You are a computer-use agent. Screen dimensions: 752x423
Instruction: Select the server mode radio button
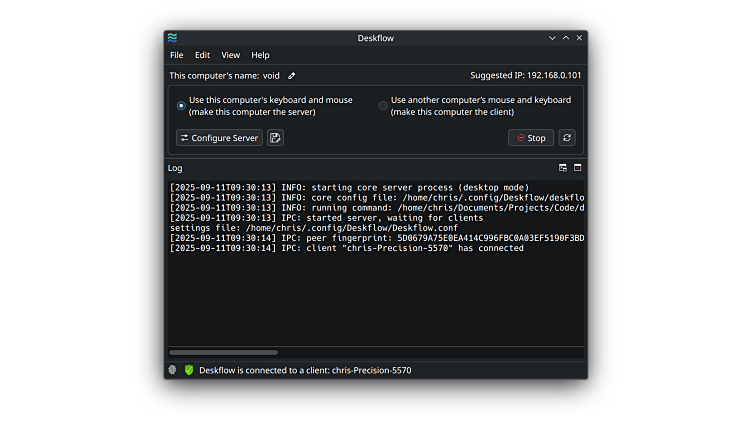coord(181,105)
